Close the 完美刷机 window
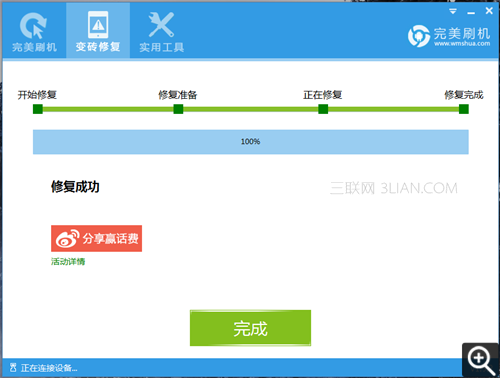500x378 pixels. (x=489, y=11)
